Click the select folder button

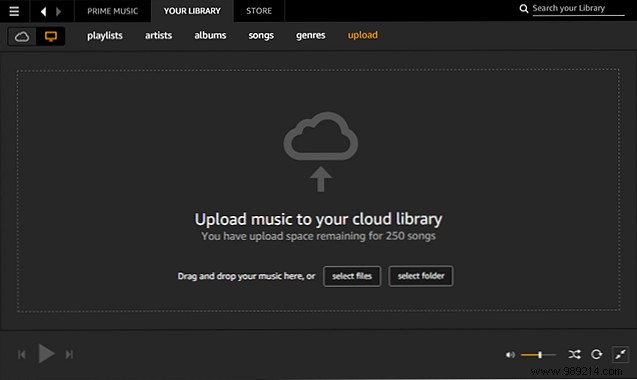pos(421,276)
